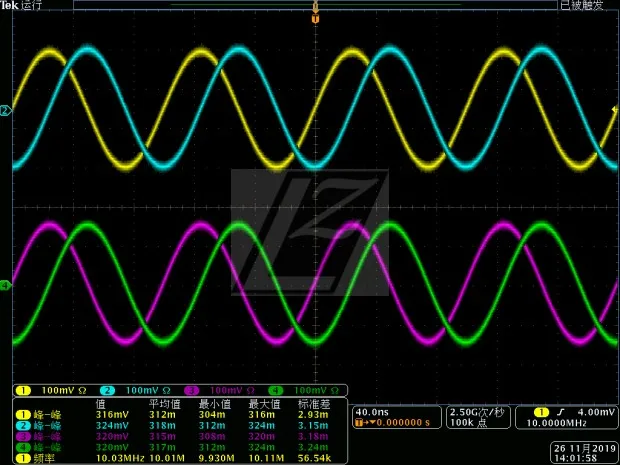Click the 平均值 column header
Image resolution: width=620 pixels, height=465 pixels.
click(164, 404)
